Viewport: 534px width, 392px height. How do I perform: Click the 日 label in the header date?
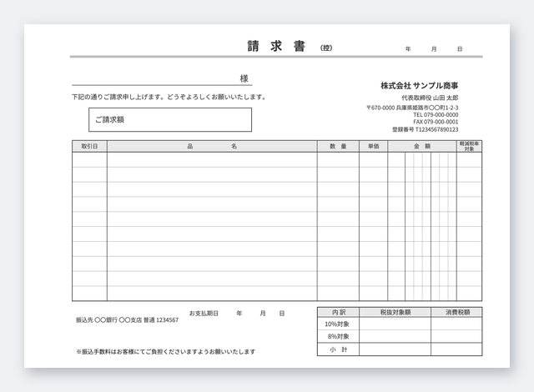[x=460, y=49]
